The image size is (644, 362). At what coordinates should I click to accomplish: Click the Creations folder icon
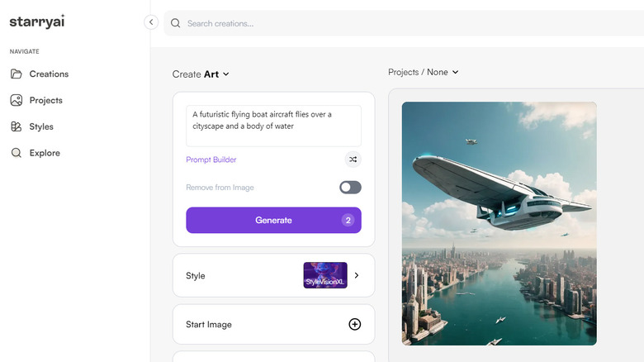(16, 74)
